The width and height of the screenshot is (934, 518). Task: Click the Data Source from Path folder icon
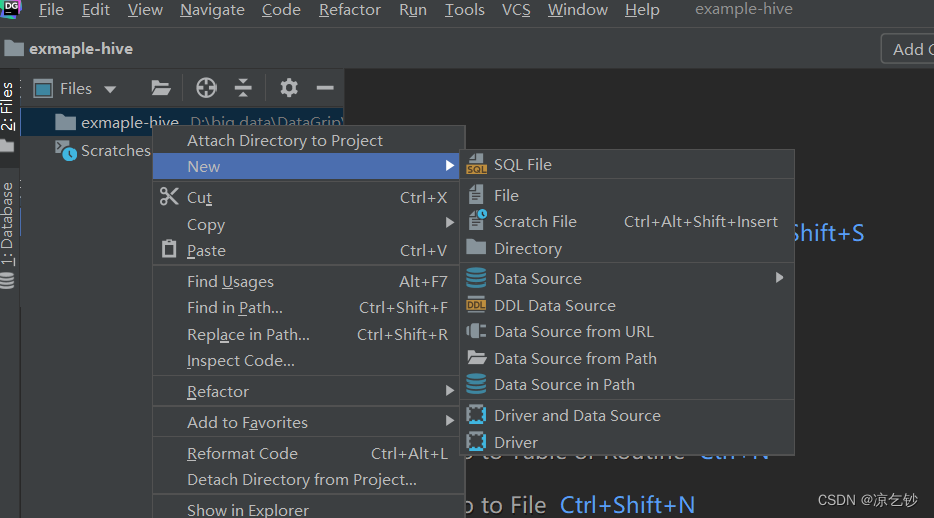[x=476, y=358]
